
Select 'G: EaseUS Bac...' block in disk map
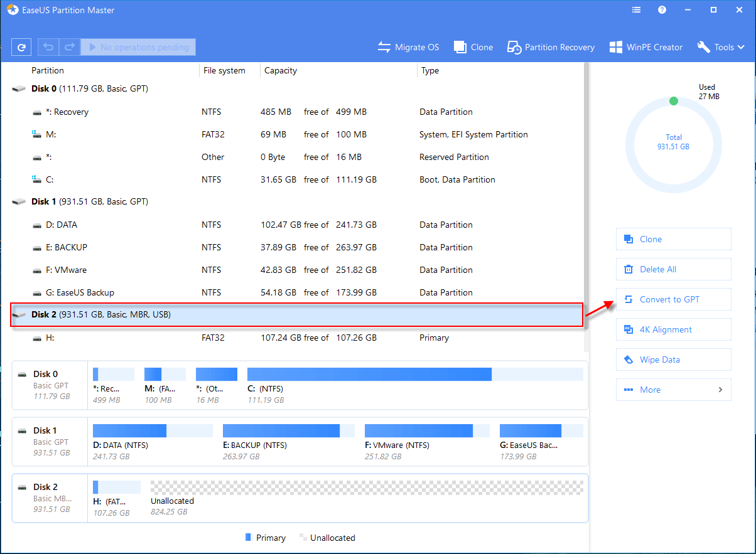[541, 441]
